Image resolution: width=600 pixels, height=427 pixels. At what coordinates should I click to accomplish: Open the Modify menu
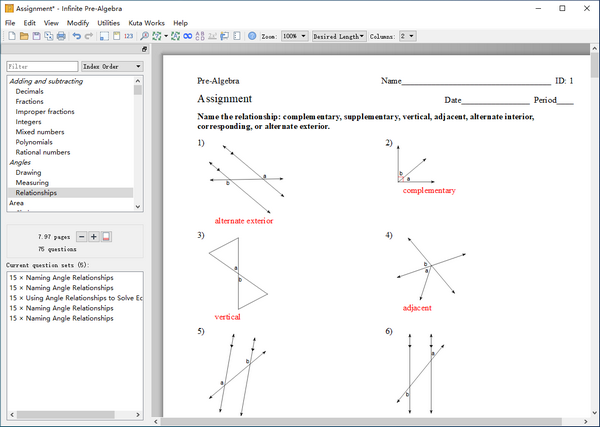click(x=78, y=22)
